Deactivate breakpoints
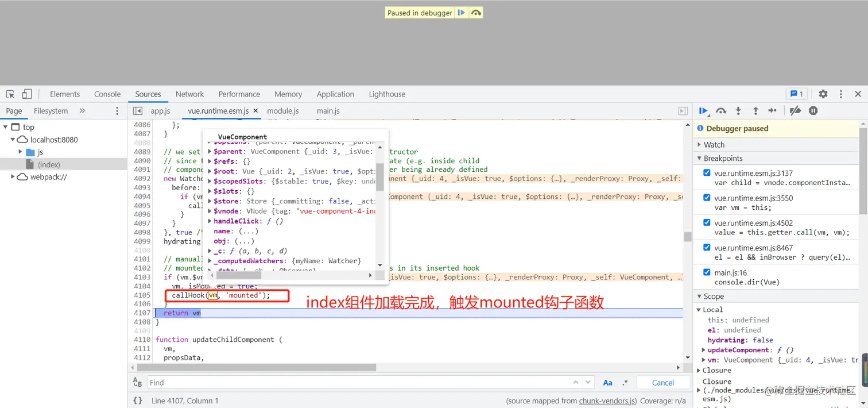 click(795, 111)
